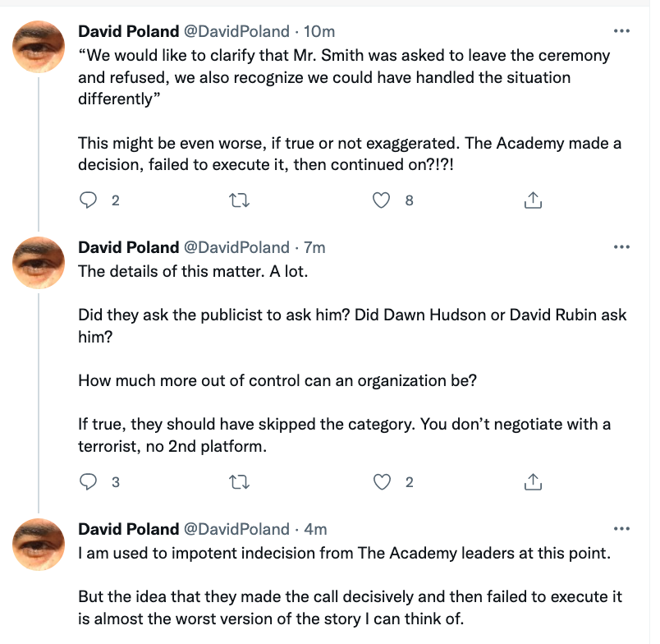Share the 10m-old tweet
The height and width of the screenshot is (644, 660).
tap(532, 200)
